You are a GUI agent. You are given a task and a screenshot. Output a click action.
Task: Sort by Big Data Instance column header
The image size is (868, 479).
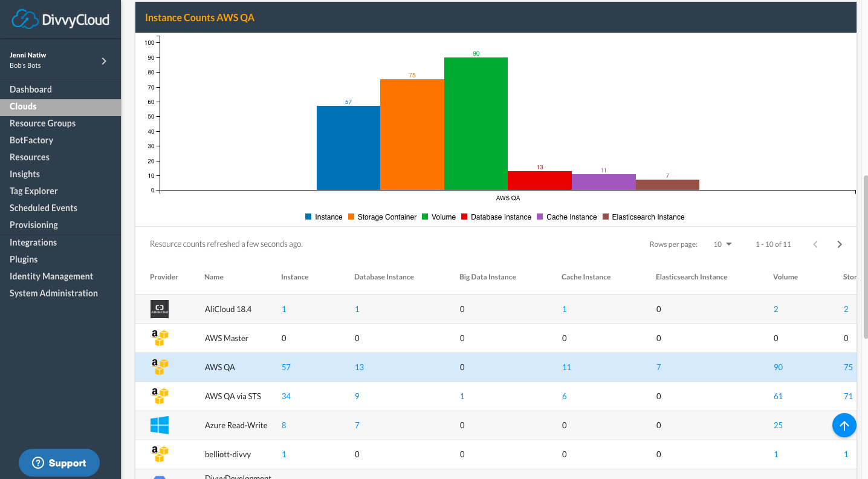[488, 277]
